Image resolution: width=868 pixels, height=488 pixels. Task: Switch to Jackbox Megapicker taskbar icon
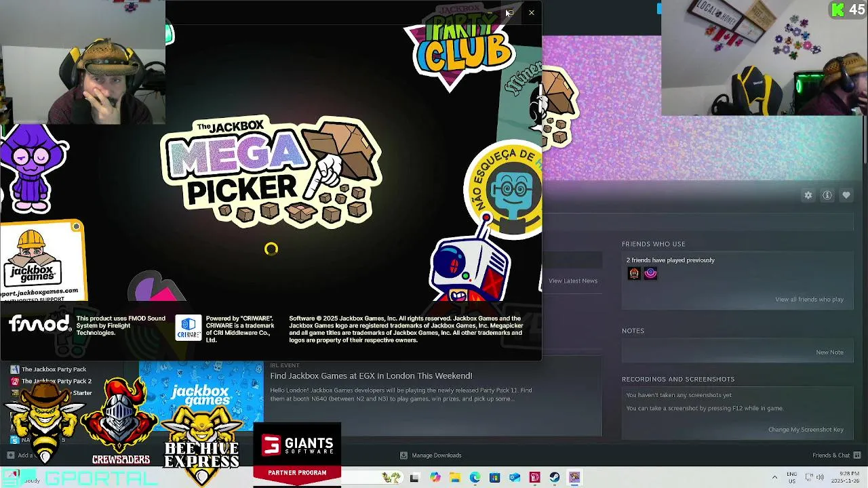coord(575,478)
